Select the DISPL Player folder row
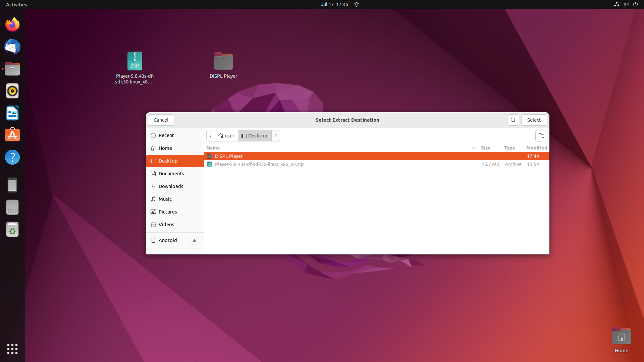Viewport: 644px width, 362px height. coord(229,156)
